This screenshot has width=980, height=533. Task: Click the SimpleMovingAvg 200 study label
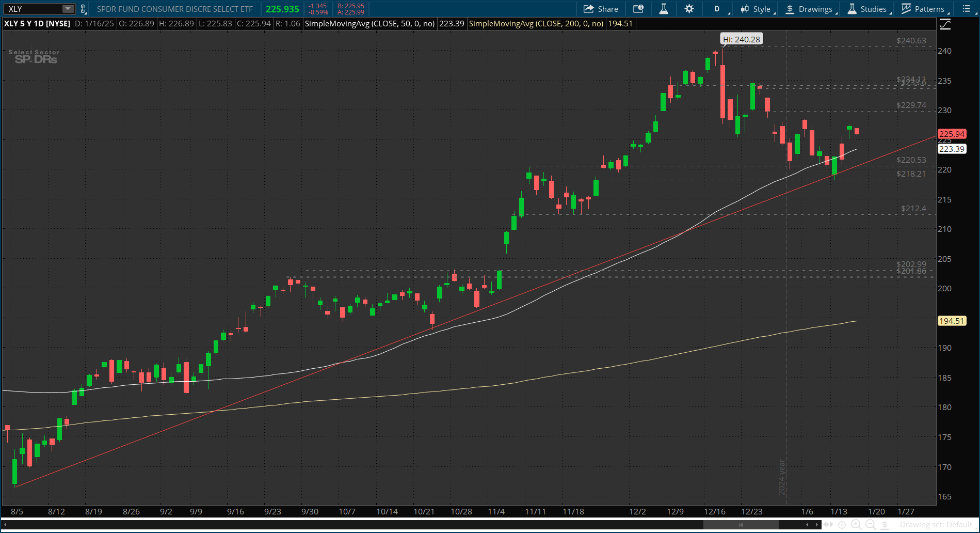tap(536, 24)
